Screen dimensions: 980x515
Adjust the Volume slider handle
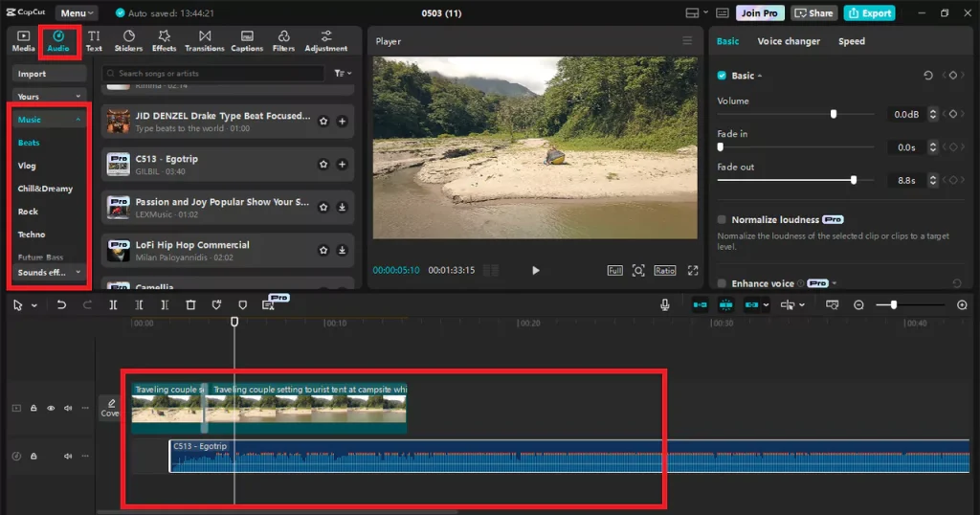click(834, 114)
